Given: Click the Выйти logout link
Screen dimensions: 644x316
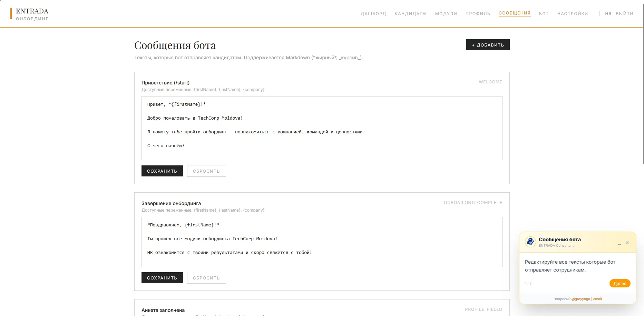Looking at the screenshot, I should click(x=625, y=14).
